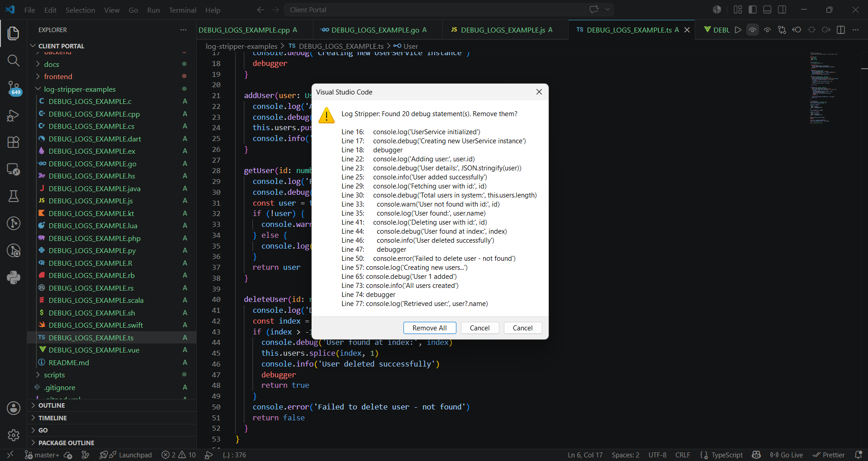Open the git changes compare icon in editor toolbar
This screenshot has height=461, width=868.
click(x=782, y=30)
